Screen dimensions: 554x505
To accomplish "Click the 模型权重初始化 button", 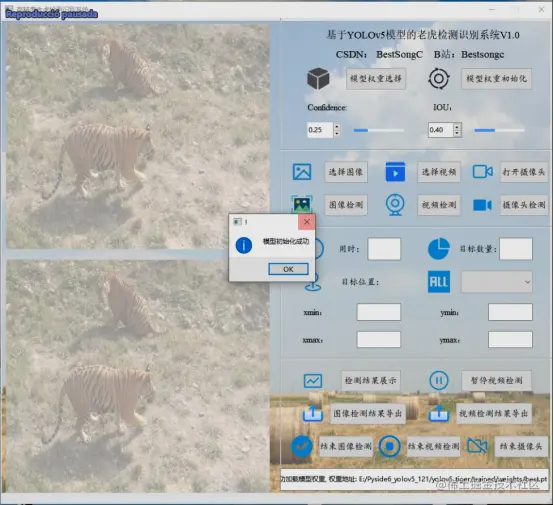I will tap(496, 78).
